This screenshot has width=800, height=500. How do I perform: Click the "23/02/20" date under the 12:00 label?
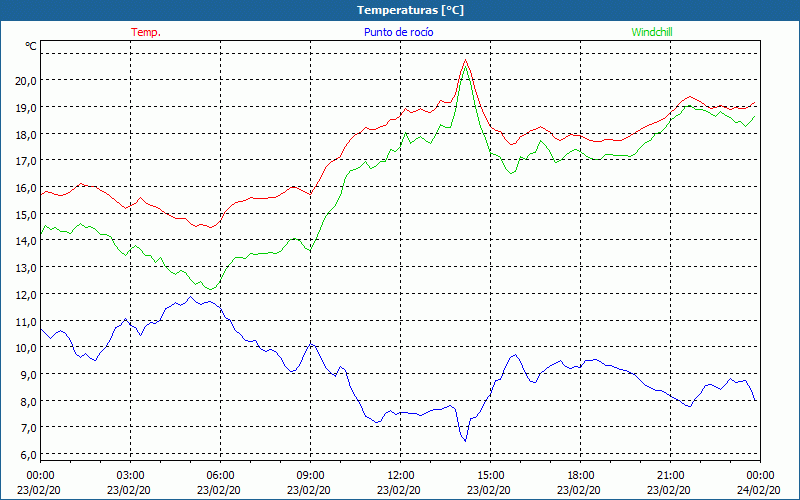pos(399,490)
